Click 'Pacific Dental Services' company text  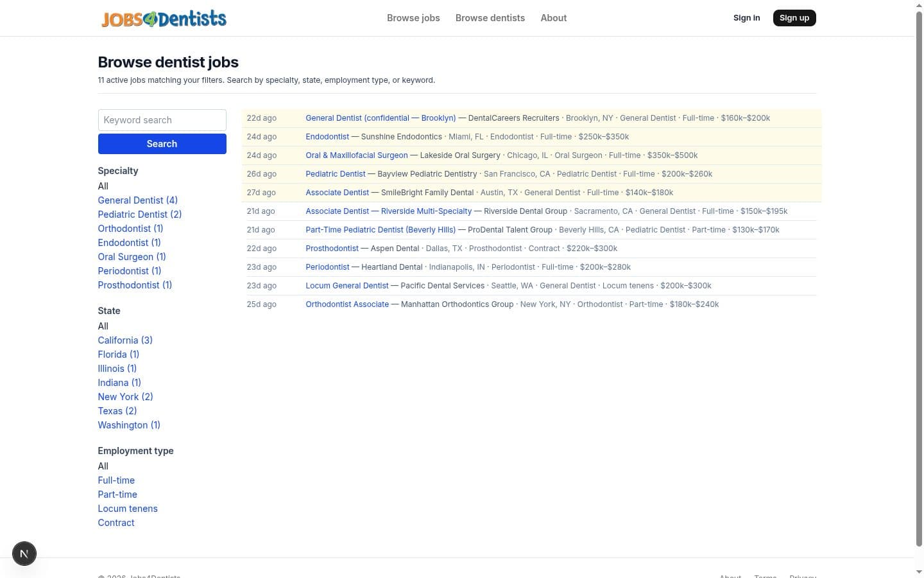coord(443,286)
